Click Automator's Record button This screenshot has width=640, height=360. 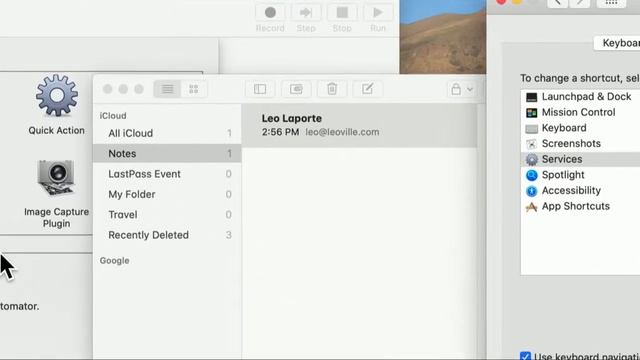270,13
